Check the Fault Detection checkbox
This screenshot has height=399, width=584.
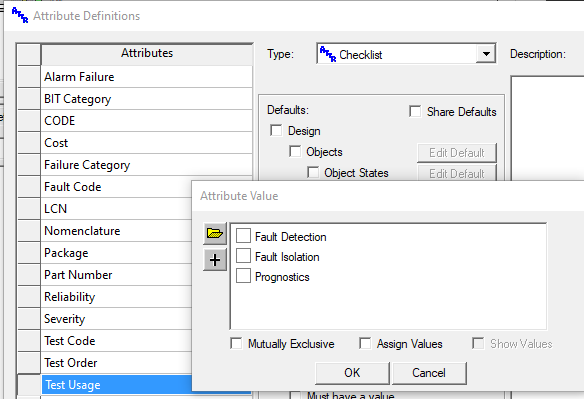coord(243,236)
